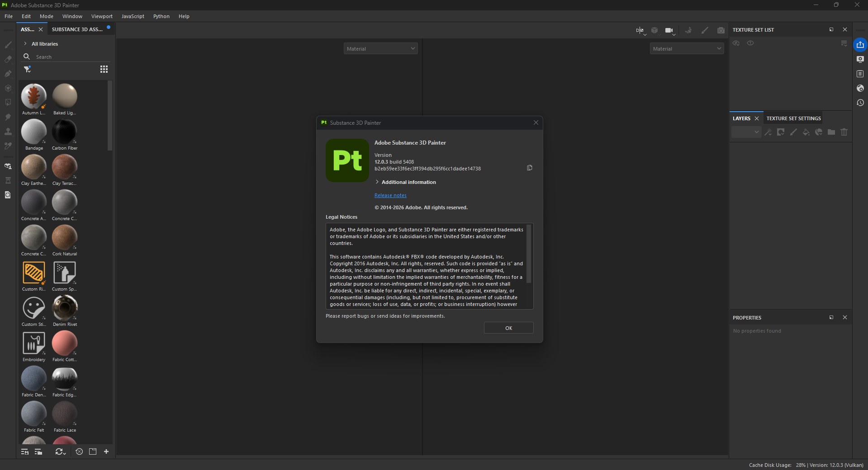Open the blend mode dropdown in Layers

pos(746,132)
